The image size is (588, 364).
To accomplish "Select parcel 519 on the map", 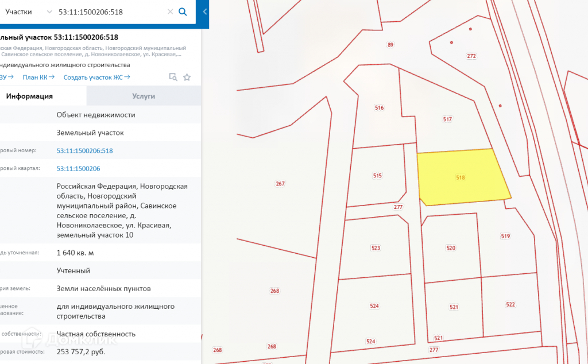I will click(505, 236).
